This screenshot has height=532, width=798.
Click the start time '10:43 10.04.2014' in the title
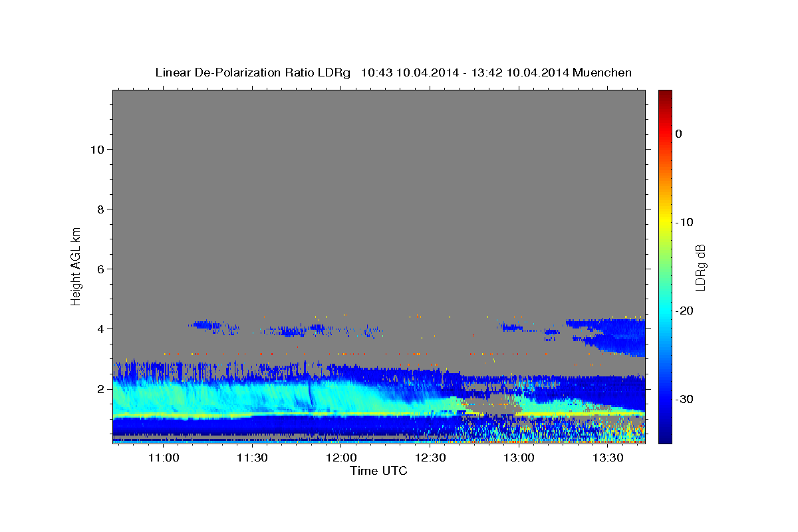click(x=410, y=72)
